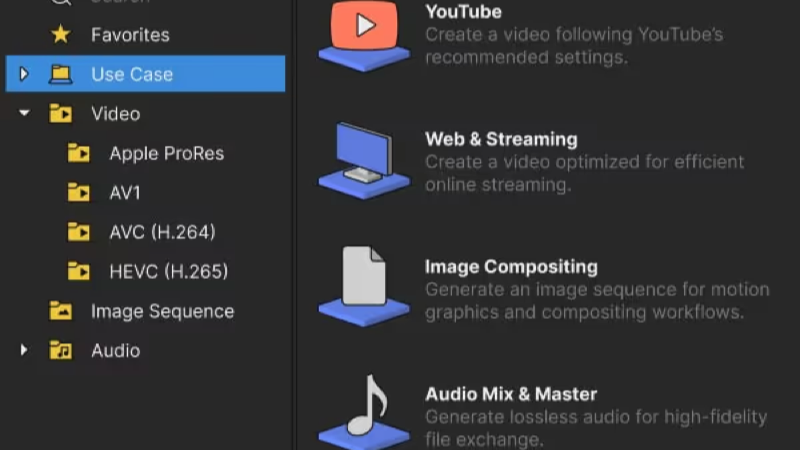Select the Image Compositing document icon
Image resolution: width=800 pixels, height=450 pixels.
click(364, 287)
